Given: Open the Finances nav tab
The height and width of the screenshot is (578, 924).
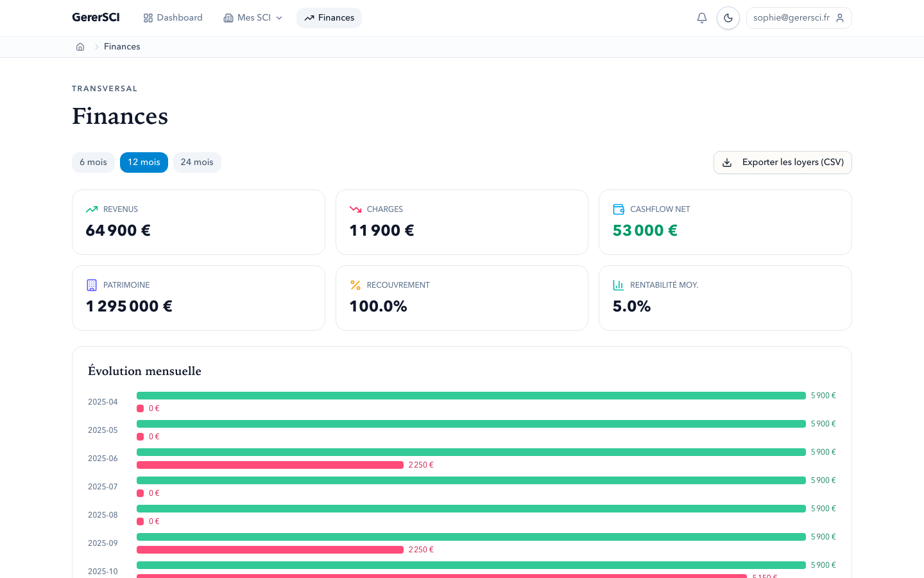Looking at the screenshot, I should pos(329,18).
